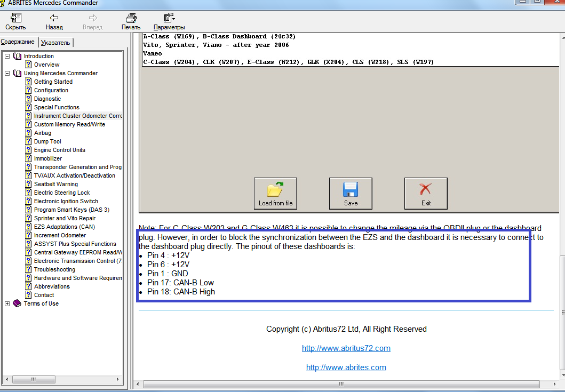Select the Electric Steering Lock topic
565x392 pixels.
point(62,193)
